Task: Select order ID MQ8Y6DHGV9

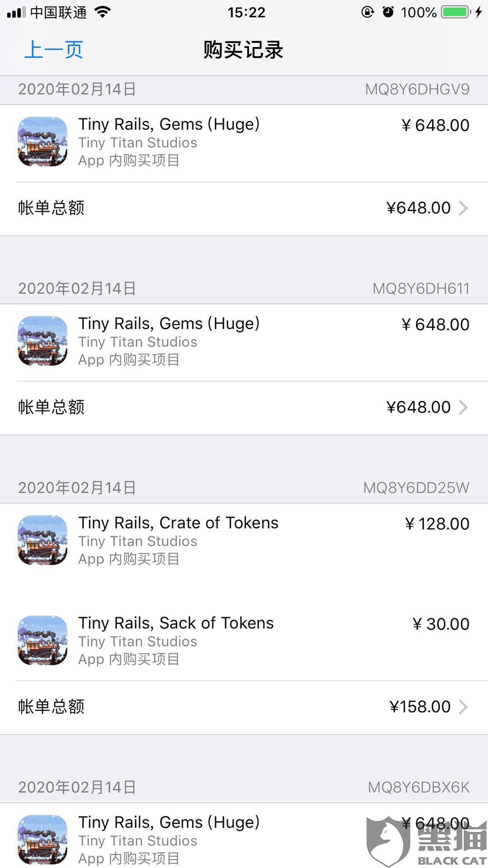Action: tap(417, 90)
